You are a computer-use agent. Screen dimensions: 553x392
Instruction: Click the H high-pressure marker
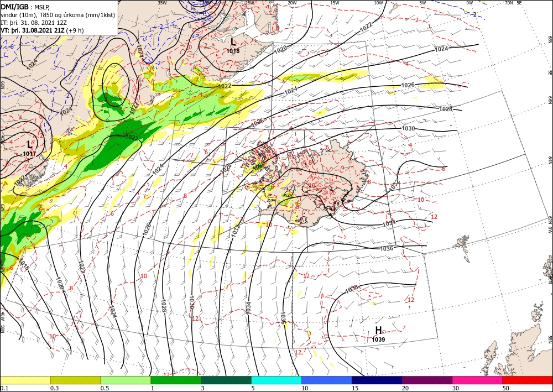(378, 330)
